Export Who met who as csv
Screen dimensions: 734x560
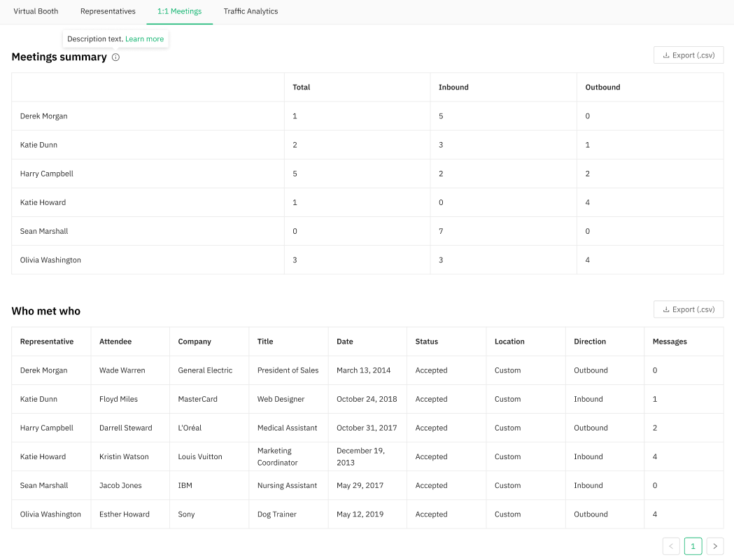click(x=689, y=309)
